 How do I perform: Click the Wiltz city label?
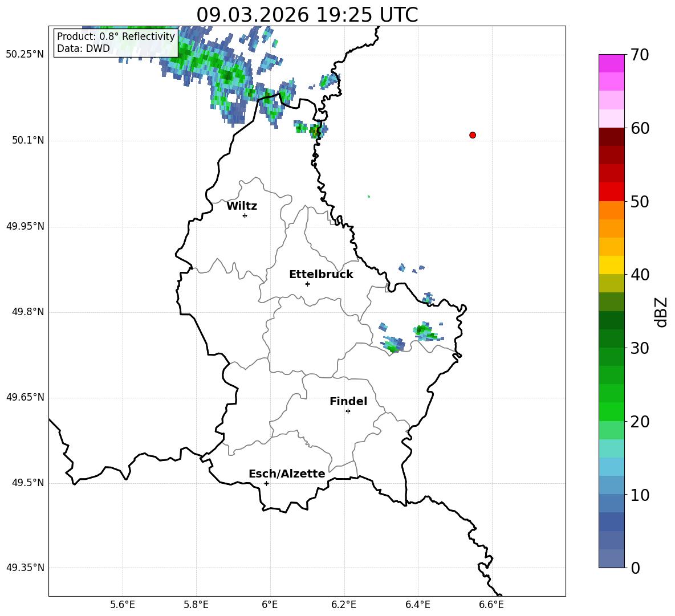pyautogui.click(x=242, y=206)
